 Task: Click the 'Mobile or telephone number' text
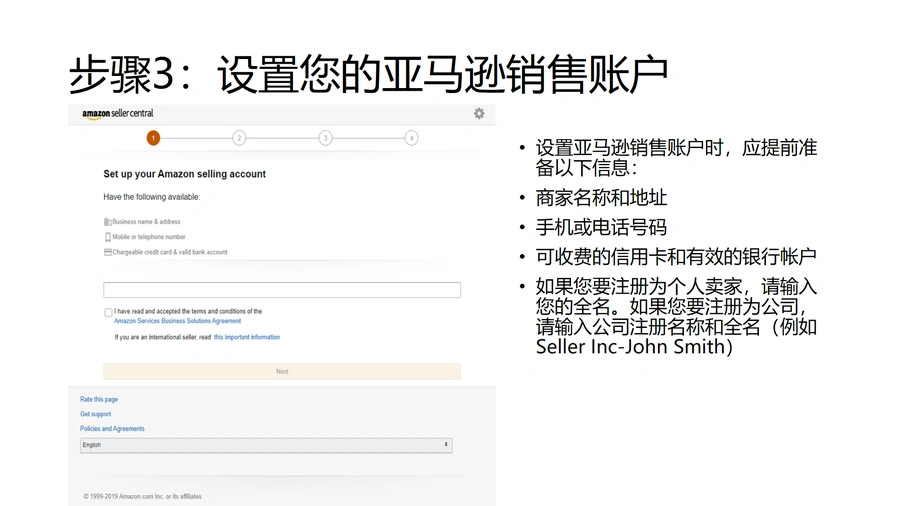[x=149, y=237]
